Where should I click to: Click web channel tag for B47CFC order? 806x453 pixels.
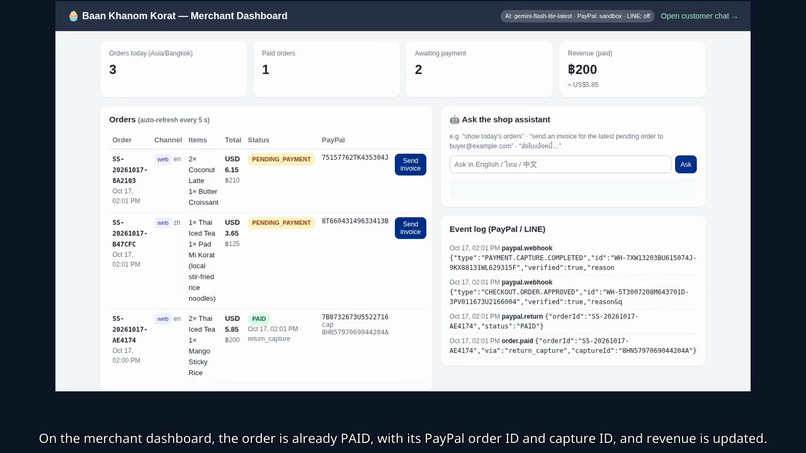click(162, 223)
